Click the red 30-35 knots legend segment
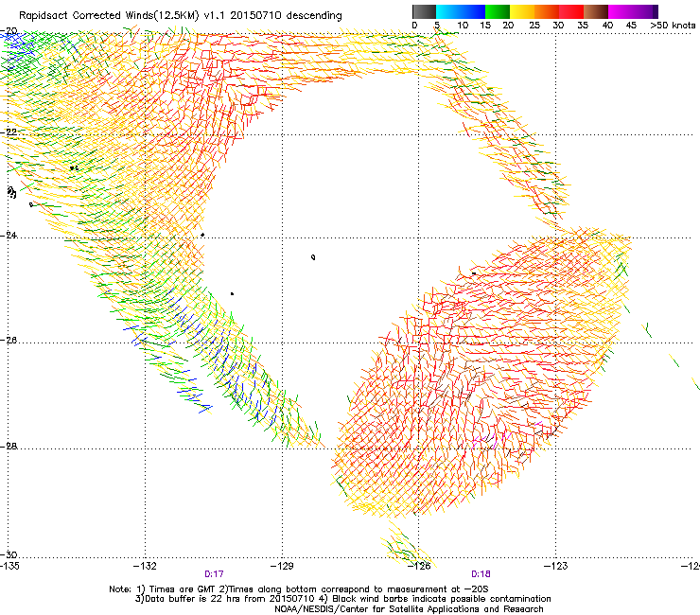 (571, 11)
